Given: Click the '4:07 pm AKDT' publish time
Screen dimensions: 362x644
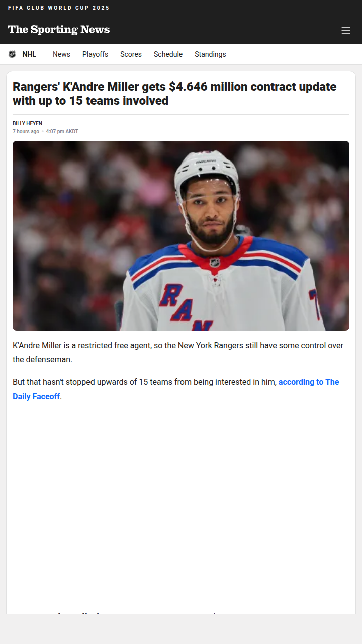Looking at the screenshot, I should 62,132.
